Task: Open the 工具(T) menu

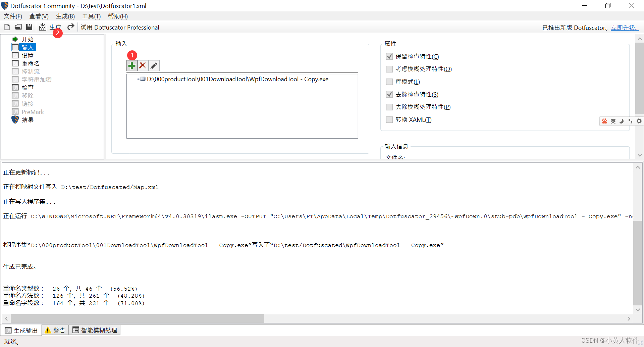Action: (91, 16)
